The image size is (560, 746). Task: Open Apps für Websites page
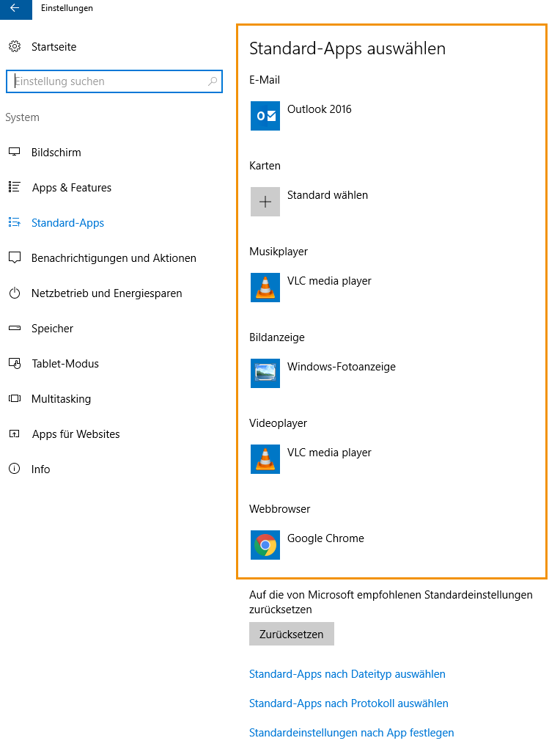pos(76,434)
